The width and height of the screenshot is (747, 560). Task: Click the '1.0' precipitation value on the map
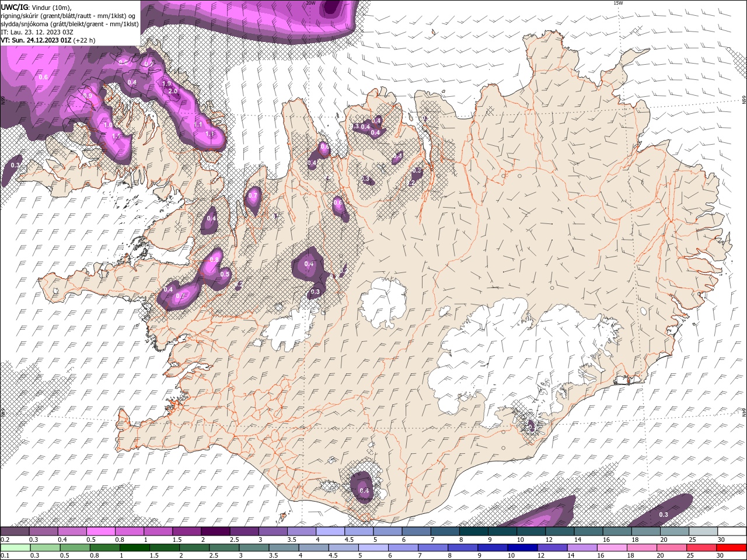[x=108, y=125]
